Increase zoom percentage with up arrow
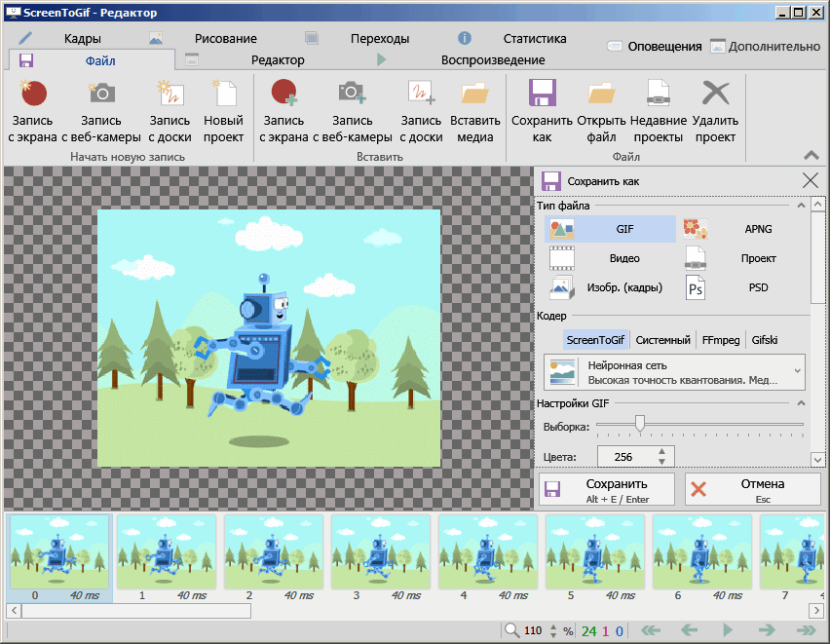Viewport: 830px width, 644px height. pyautogui.click(x=553, y=626)
